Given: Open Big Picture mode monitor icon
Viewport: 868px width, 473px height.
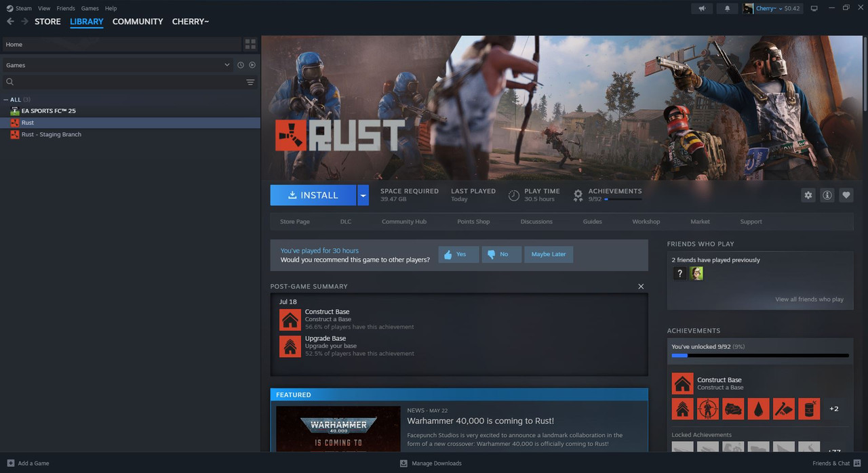Looking at the screenshot, I should click(814, 8).
